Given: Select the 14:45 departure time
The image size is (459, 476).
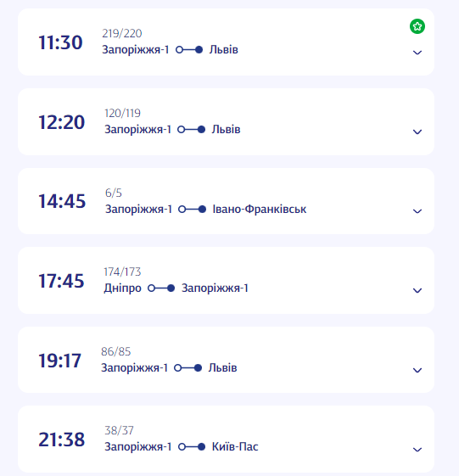Looking at the screenshot, I should click(62, 201).
